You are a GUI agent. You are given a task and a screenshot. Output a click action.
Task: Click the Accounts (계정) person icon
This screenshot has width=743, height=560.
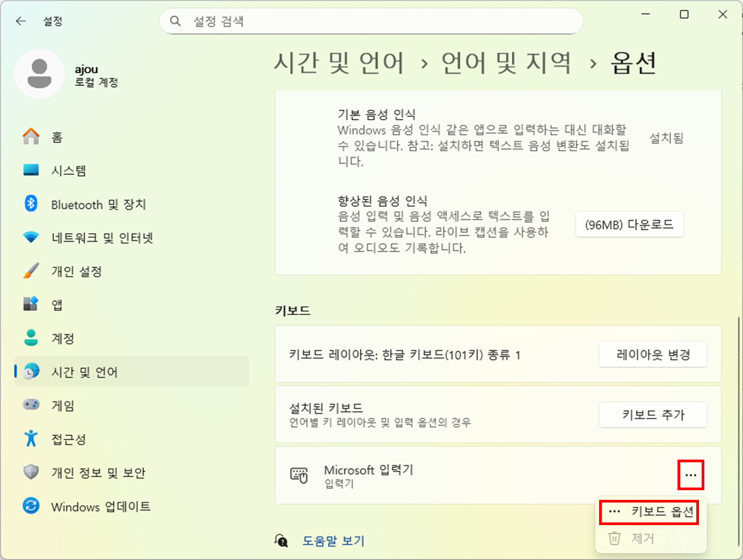(31, 338)
